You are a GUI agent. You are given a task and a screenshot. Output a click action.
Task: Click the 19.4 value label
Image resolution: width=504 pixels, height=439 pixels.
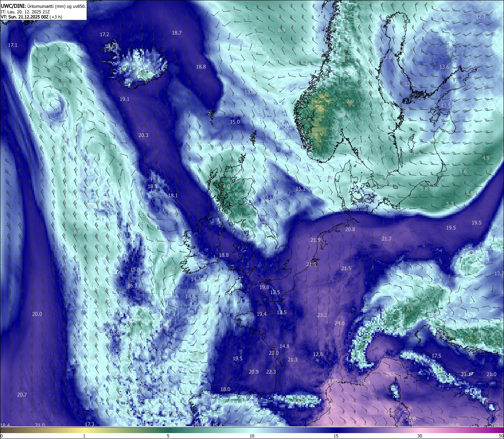pos(261,314)
